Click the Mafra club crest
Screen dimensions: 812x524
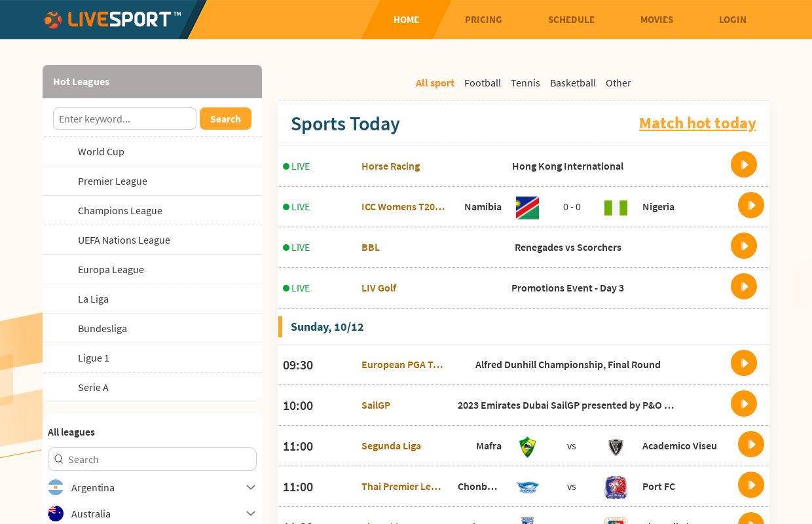click(x=527, y=447)
